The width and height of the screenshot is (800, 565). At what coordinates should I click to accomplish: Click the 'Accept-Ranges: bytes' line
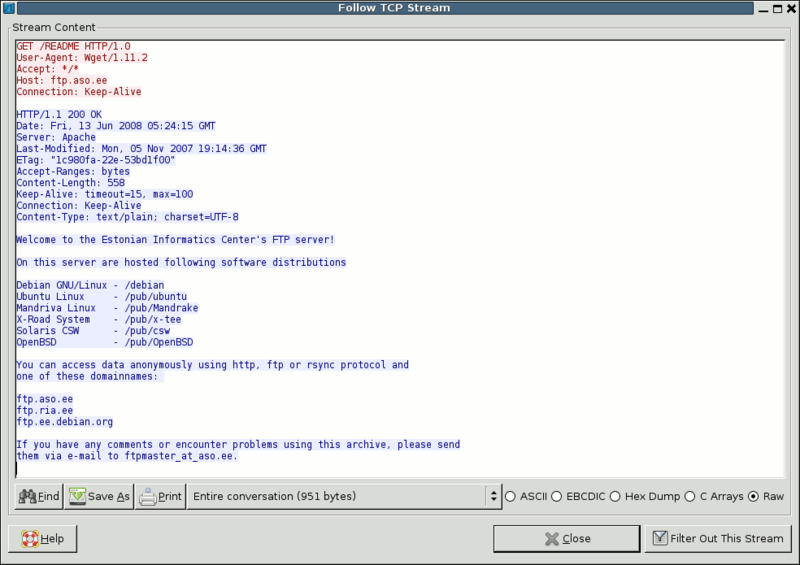coord(73,171)
